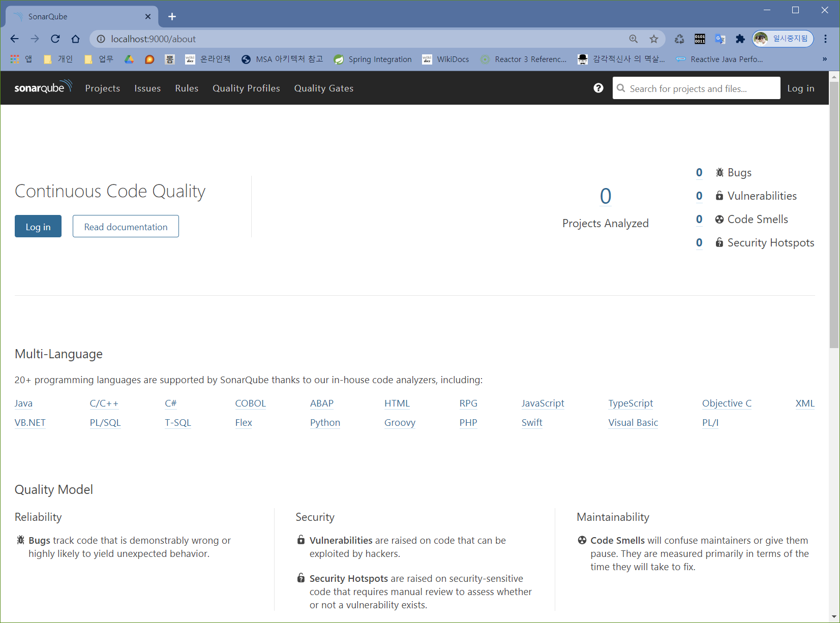The height and width of the screenshot is (623, 840).
Task: Click the binary 0101 extension icon
Action: (x=700, y=39)
